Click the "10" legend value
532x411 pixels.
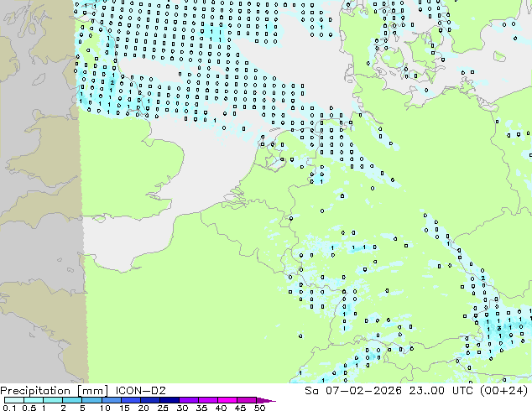tap(105, 408)
